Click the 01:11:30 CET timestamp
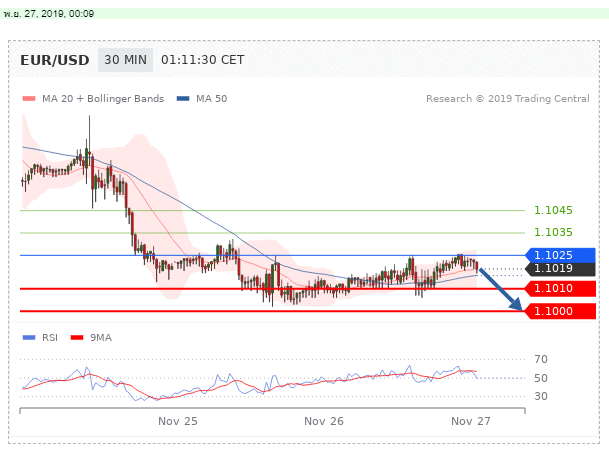609x457 pixels. click(x=203, y=60)
